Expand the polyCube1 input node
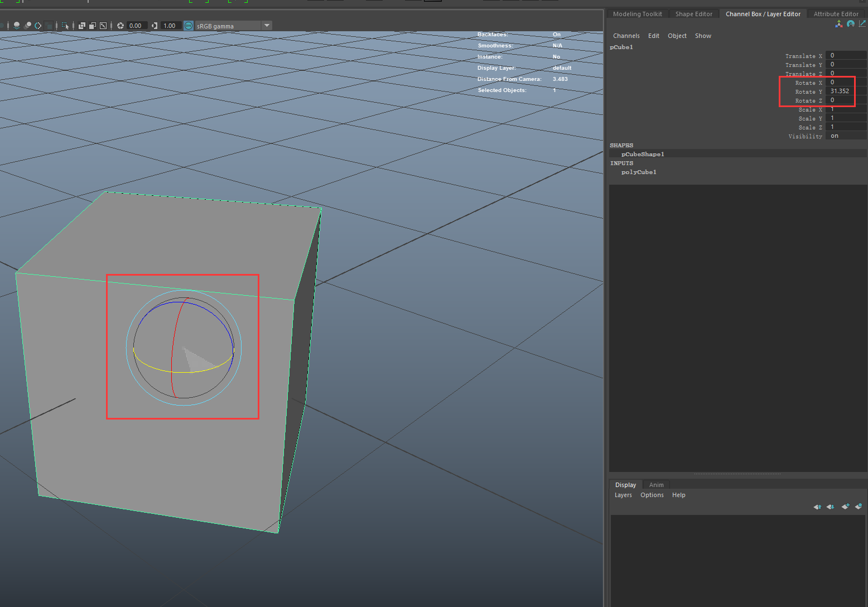This screenshot has height=607, width=868. [x=638, y=172]
